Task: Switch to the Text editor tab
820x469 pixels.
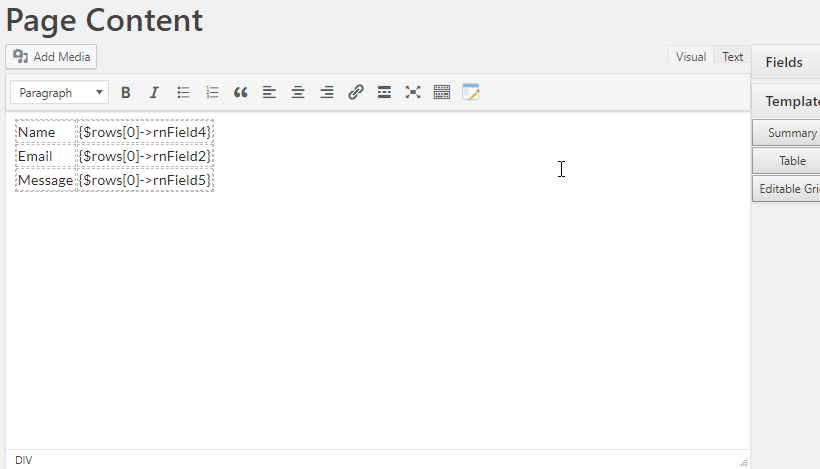Action: point(733,56)
